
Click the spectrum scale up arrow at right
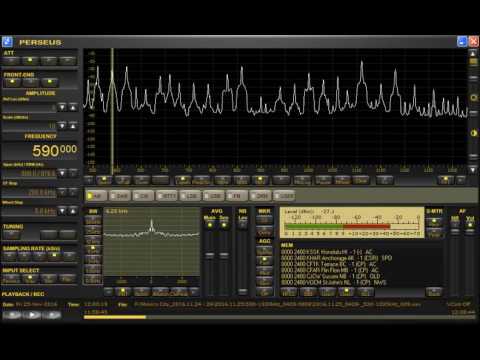pyautogui.click(x=473, y=53)
